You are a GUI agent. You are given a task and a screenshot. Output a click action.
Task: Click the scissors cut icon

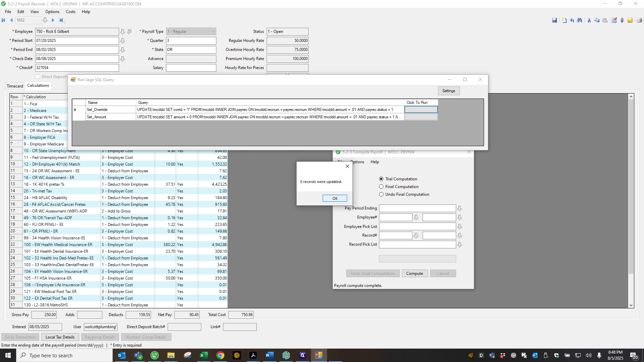point(589,20)
